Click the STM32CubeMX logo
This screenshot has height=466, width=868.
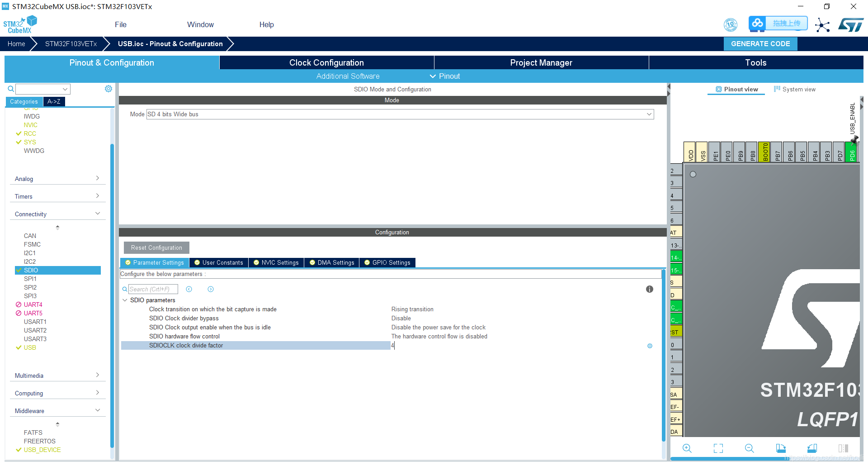pyautogui.click(x=20, y=24)
